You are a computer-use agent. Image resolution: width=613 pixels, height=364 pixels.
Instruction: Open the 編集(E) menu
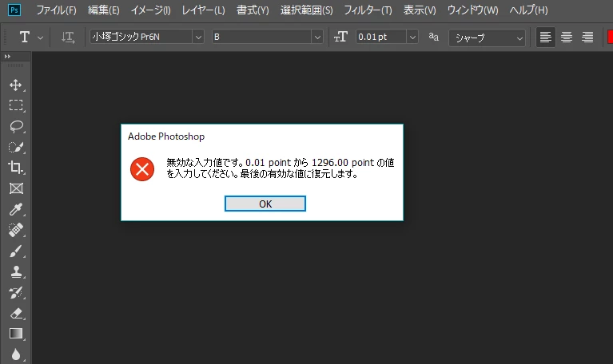[104, 10]
